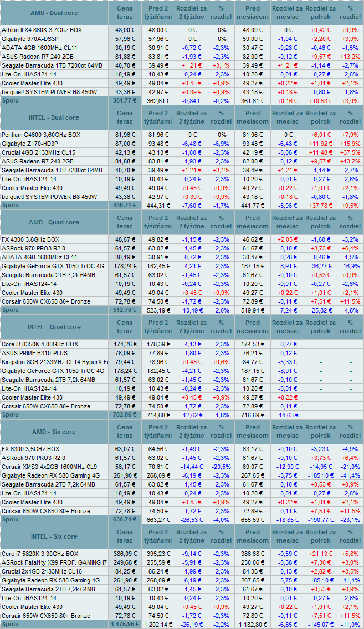This screenshot has height=629, width=364.
Task: Select "Corsair XMS3 4x2GB 1600MHz CL9" memory name
Action: (49, 467)
